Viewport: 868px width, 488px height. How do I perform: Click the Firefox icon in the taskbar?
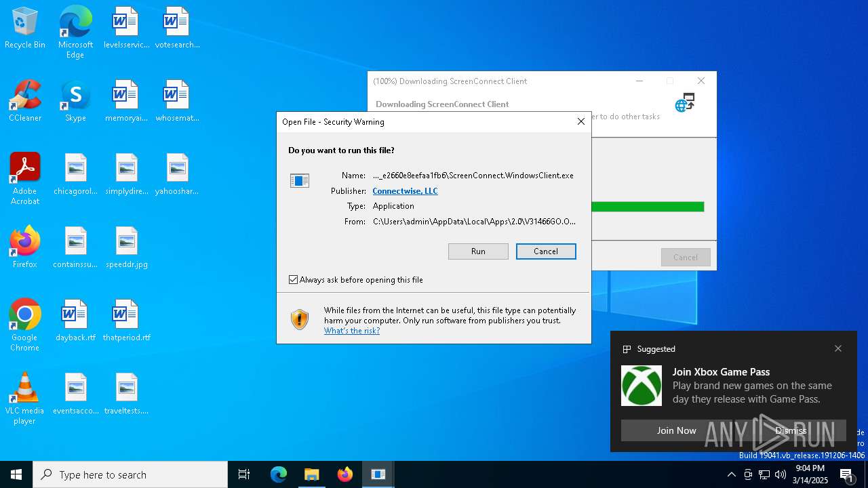(345, 474)
